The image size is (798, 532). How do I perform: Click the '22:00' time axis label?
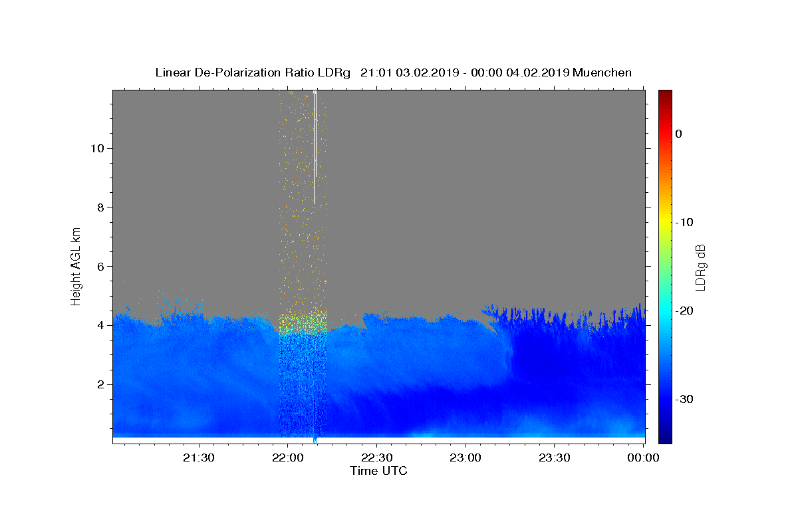click(287, 458)
